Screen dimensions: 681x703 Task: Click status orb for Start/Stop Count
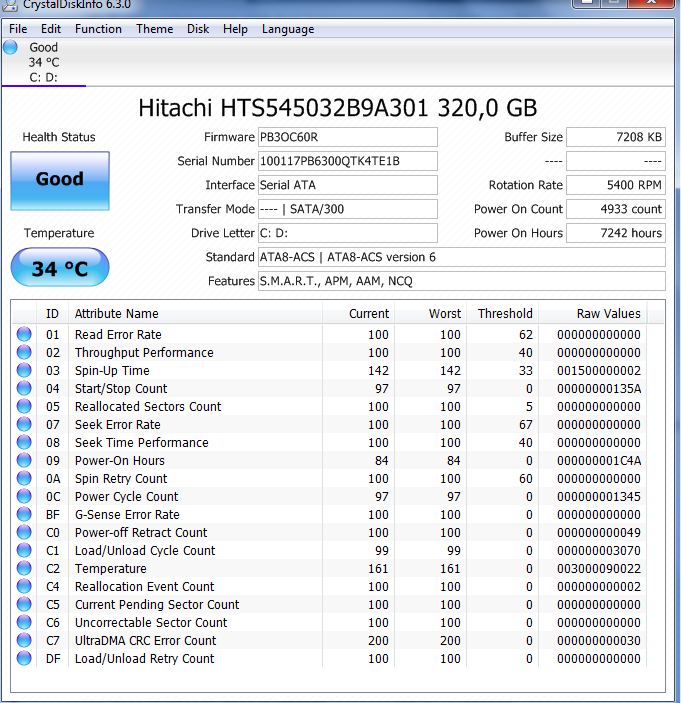pos(24,388)
